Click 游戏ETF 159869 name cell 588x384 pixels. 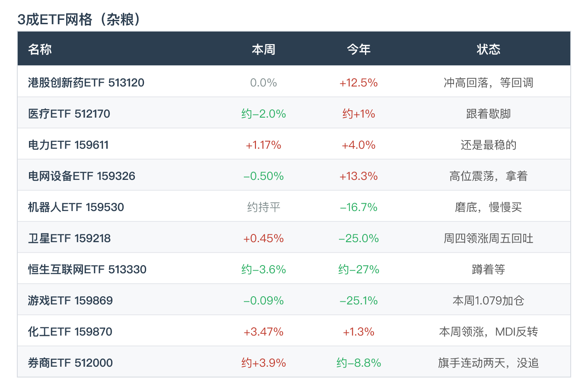[x=70, y=301]
